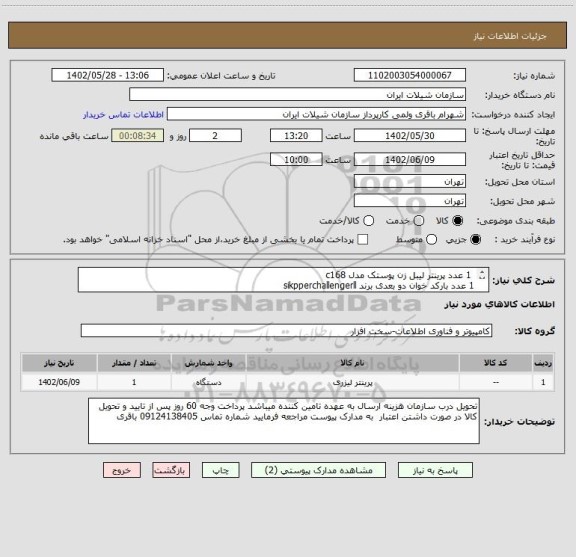Screen dimensions: 576x557
Task: Click the تعداد / مقدار column header
Action: 134,363
